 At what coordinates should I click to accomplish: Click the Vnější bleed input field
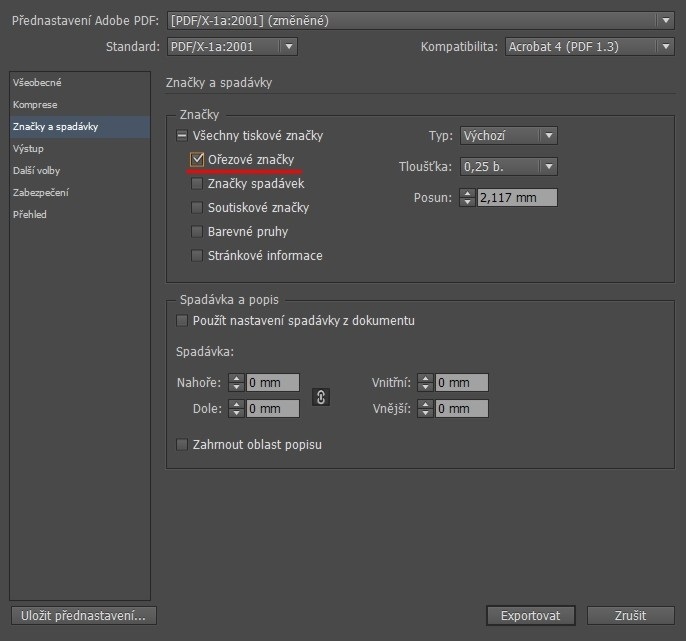click(x=462, y=408)
